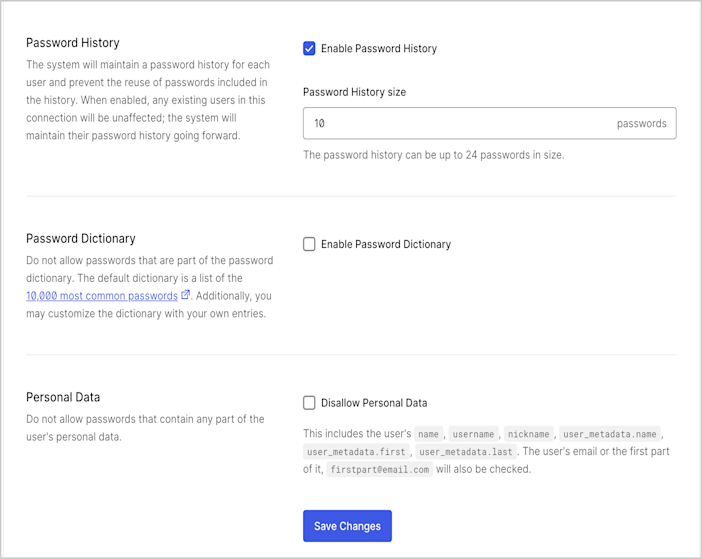Tick the Enable Password Dictionary checkbox
702x559 pixels.
309,244
